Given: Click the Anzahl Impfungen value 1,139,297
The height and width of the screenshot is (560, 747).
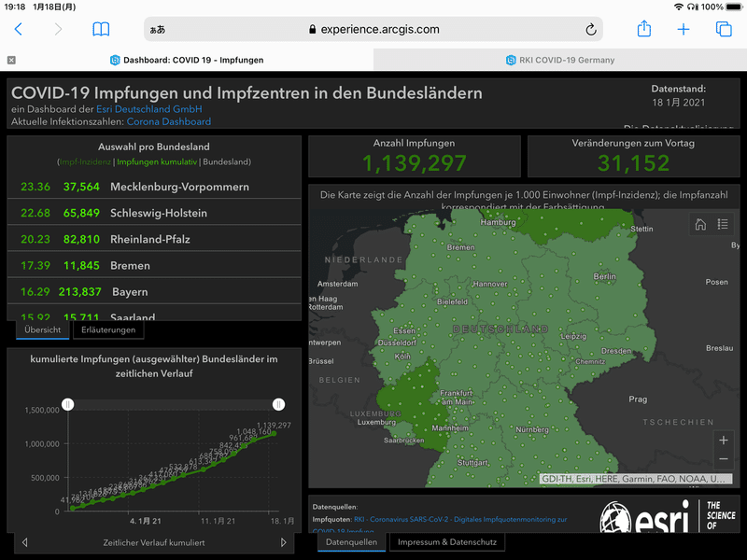Looking at the screenshot, I should click(414, 162).
